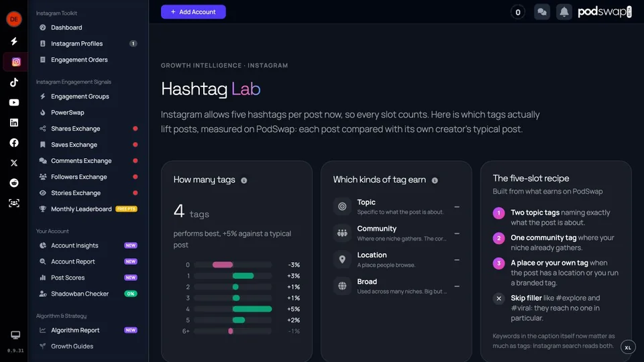Screen dimensions: 644x362
Task: Click the number 1 badge beside Instagram Profiles
Action: [x=133, y=44]
